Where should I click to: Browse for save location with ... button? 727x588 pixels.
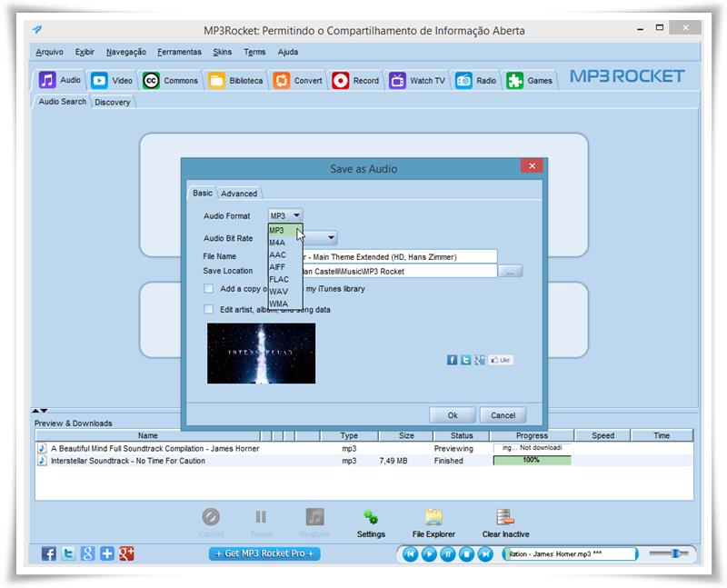click(x=510, y=271)
